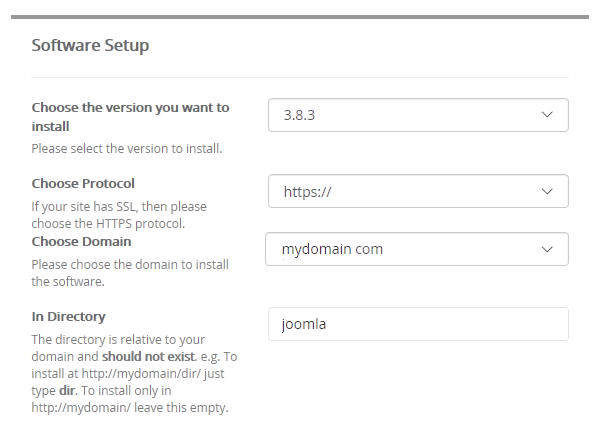599x431 pixels.
Task: Click the chevron arrow in the protocol selector
Action: point(547,191)
